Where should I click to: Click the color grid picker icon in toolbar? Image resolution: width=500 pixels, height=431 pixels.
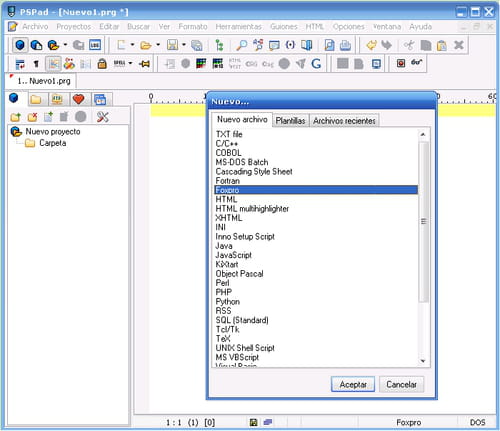201,63
